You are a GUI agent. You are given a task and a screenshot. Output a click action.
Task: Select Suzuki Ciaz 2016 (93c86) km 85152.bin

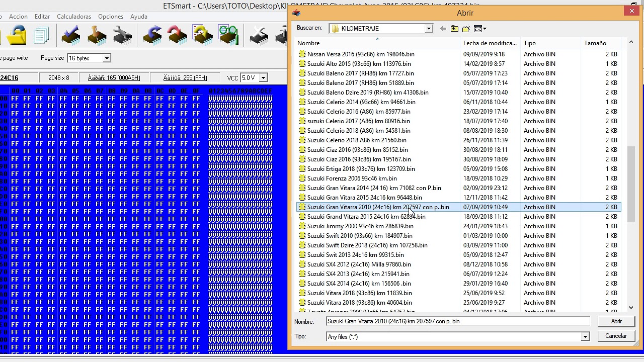point(357,149)
